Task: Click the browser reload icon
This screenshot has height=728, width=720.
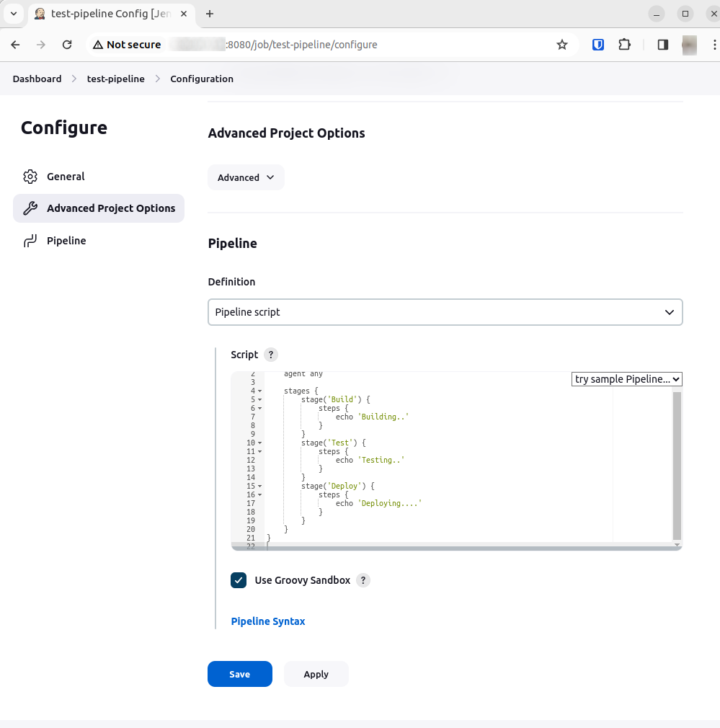Action: pyautogui.click(x=67, y=45)
